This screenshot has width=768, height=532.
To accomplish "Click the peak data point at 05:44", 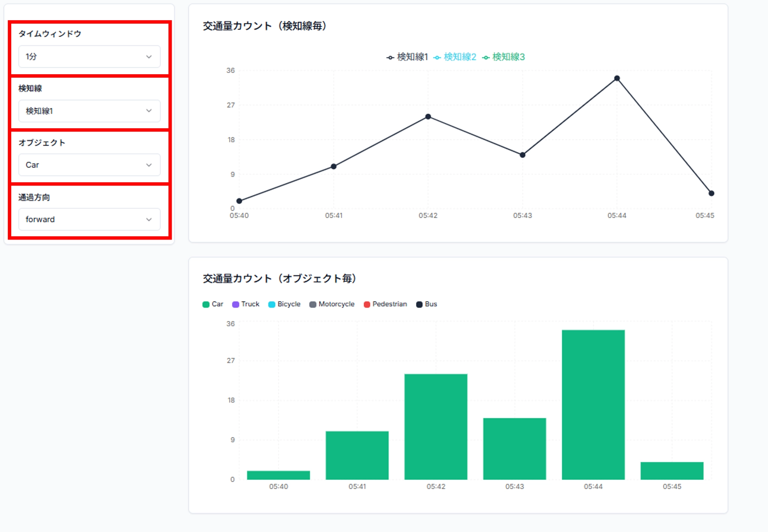I will [616, 78].
